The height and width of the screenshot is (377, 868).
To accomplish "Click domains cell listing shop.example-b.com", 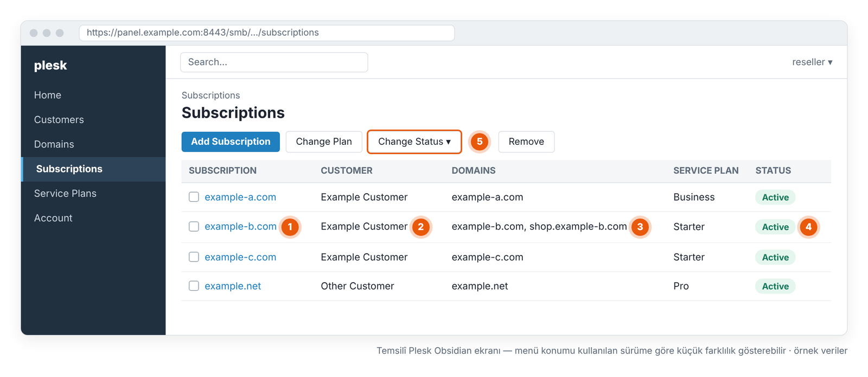I will (539, 226).
